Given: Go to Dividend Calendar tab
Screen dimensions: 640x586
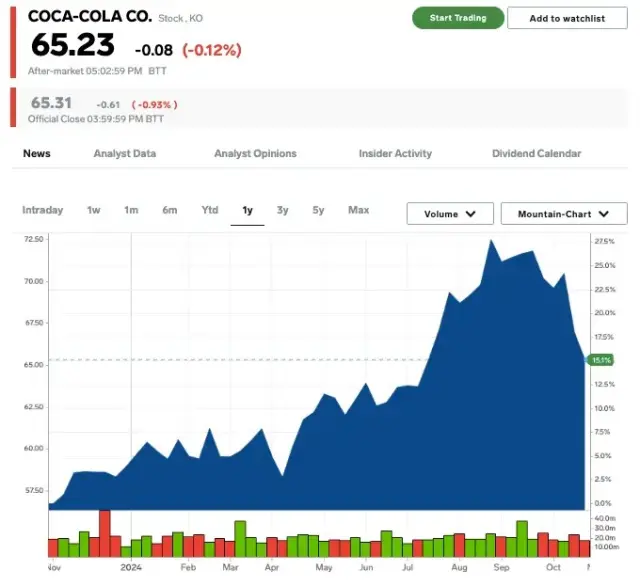Looking at the screenshot, I should 536,154.
